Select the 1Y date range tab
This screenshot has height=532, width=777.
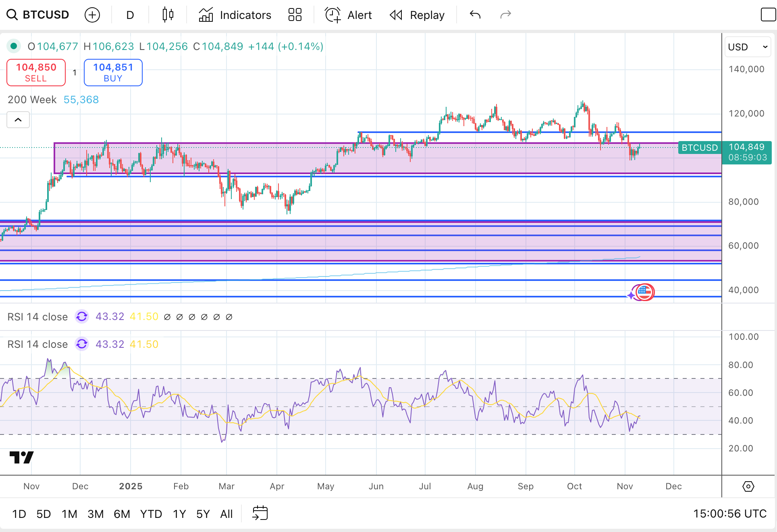pos(179,514)
